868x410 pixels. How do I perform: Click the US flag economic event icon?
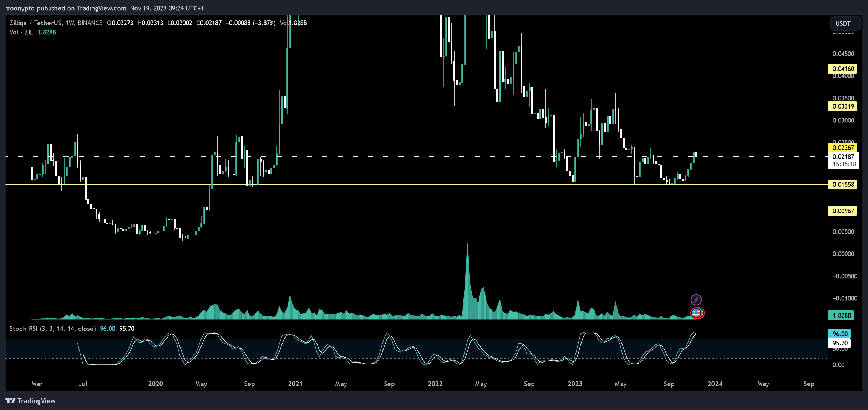click(x=696, y=313)
